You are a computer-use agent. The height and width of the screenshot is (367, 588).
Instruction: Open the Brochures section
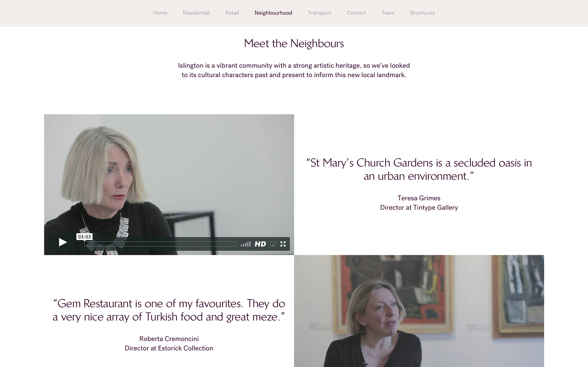423,13
